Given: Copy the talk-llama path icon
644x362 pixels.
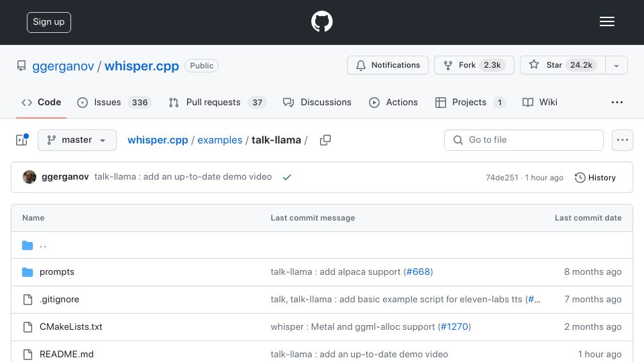Looking at the screenshot, I should (325, 140).
